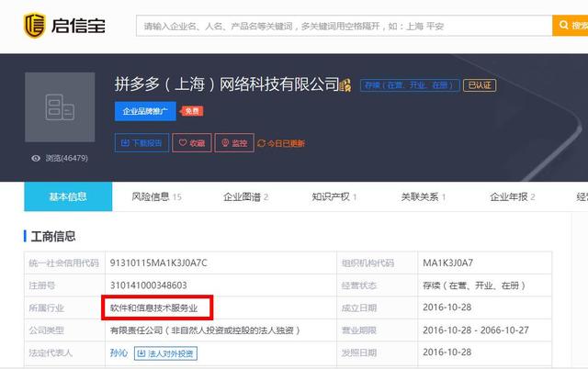Click the 工商信息 section heading
The width and height of the screenshot is (588, 369).
pyautogui.click(x=53, y=237)
